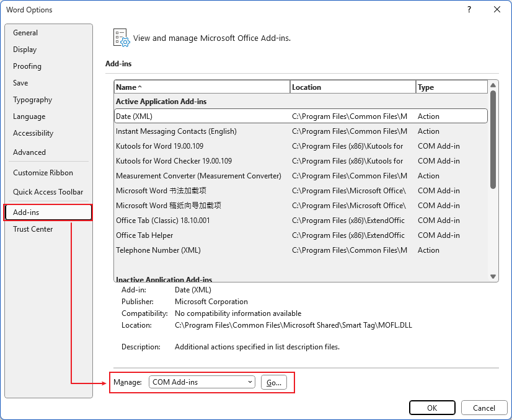Open the Manage COM Add-ins dropdown
The image size is (512, 420).
click(201, 382)
